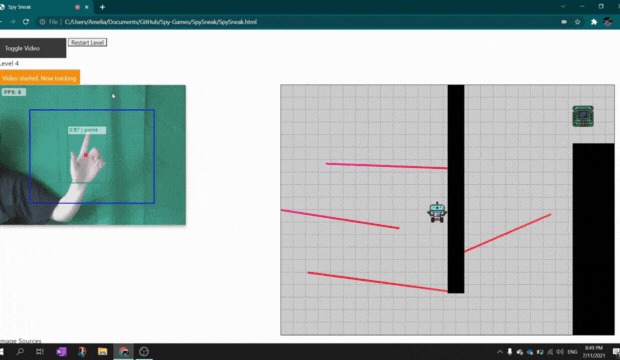Screen dimensions: 620x360
Task: Click the Toggle Video button
Action: point(33,48)
